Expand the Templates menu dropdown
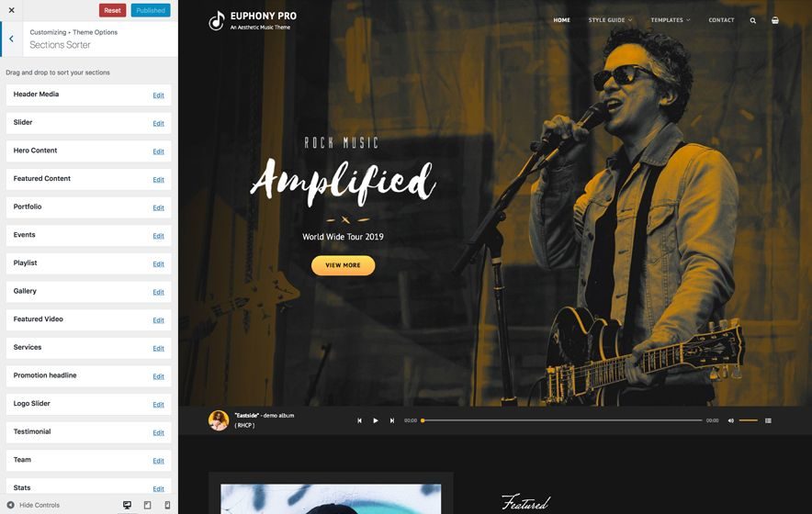 pyautogui.click(x=671, y=20)
